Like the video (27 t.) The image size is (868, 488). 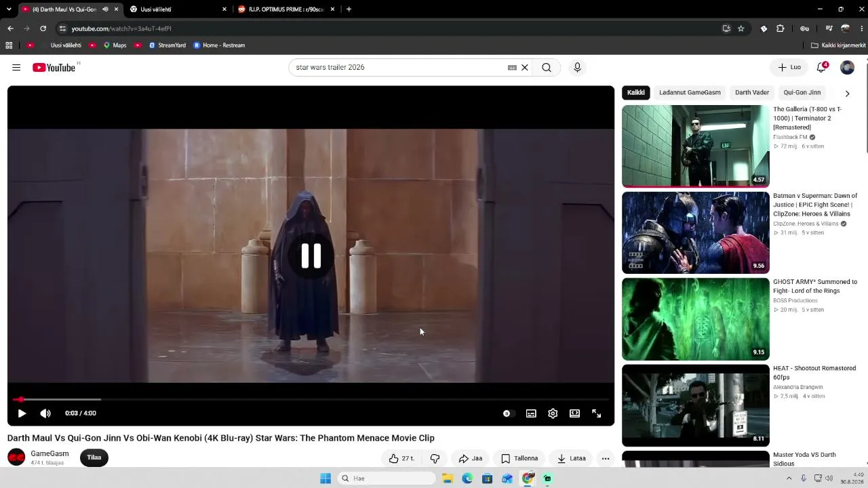[401, 458]
